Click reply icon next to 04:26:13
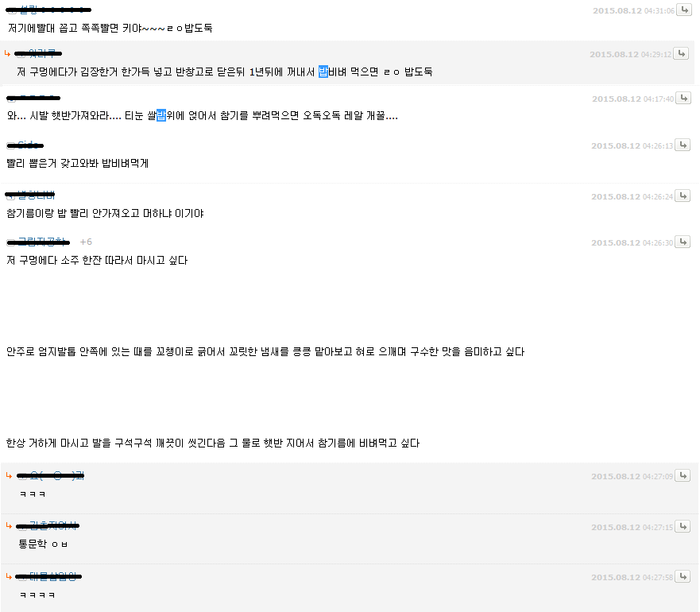Screen dimensions: 700x612 click(x=683, y=145)
